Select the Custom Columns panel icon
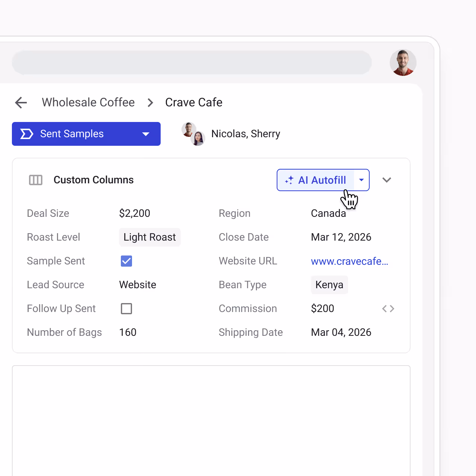Screen dimensions: 476x476 pos(36,180)
